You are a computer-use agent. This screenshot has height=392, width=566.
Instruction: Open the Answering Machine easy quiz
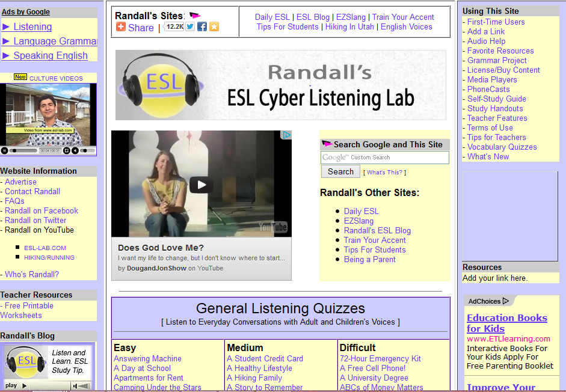point(147,358)
